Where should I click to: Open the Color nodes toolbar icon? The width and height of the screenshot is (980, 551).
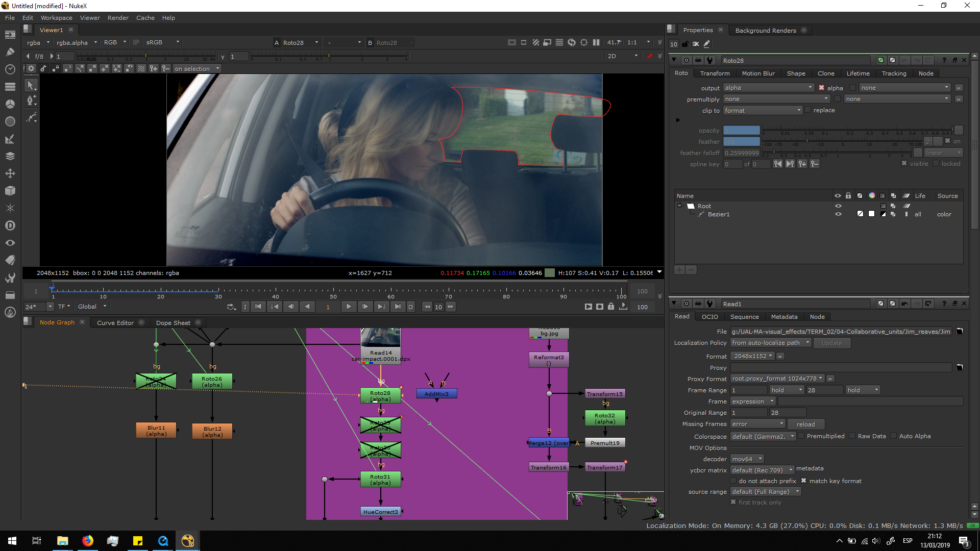[10, 104]
